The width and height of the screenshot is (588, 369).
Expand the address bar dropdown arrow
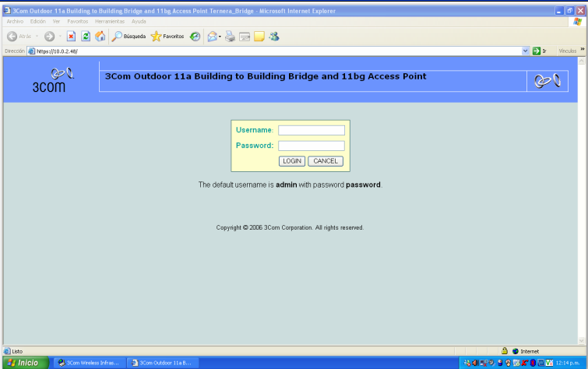525,51
